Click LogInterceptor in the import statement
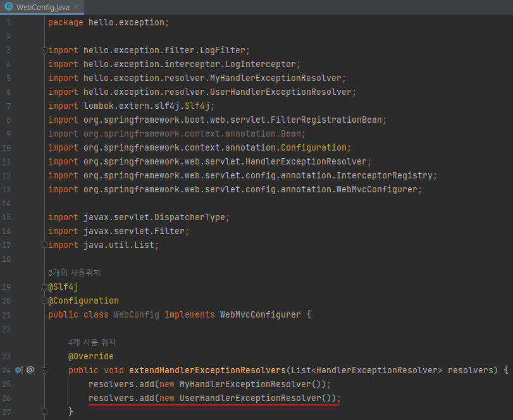This screenshot has height=420, width=513. (261, 64)
